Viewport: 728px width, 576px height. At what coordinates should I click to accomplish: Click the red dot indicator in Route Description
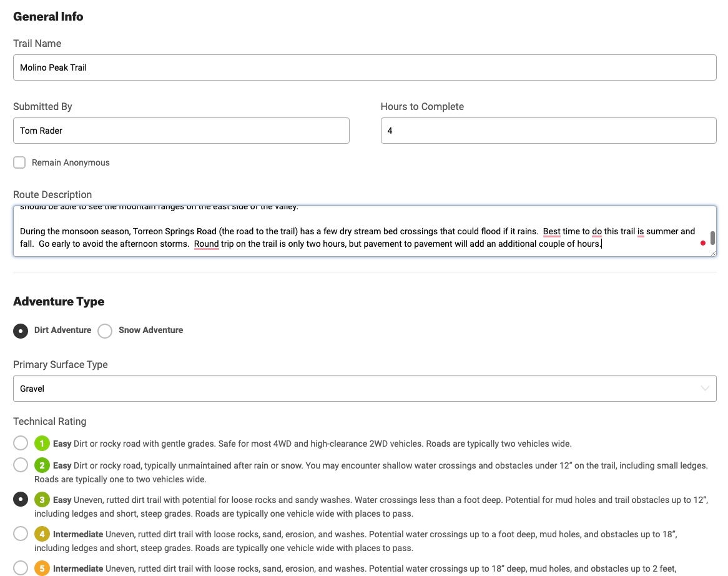click(x=703, y=243)
